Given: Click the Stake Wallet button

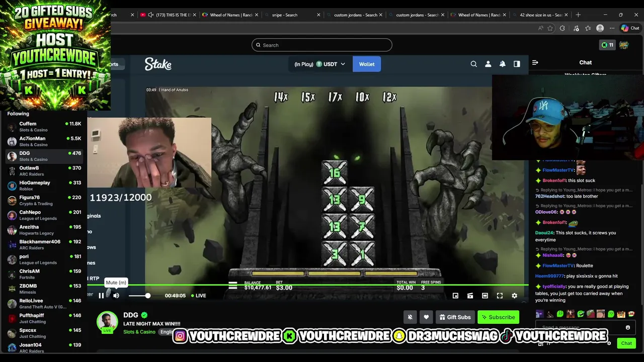Looking at the screenshot, I should click(367, 64).
